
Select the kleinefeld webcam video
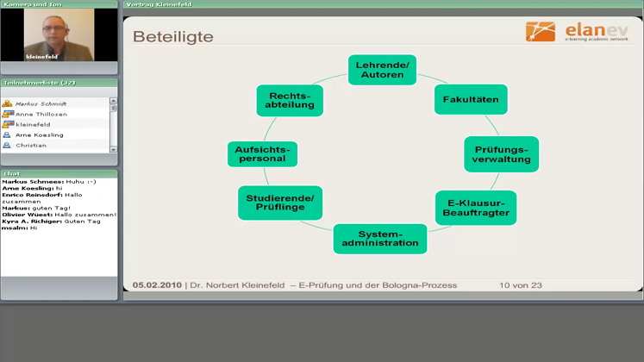tap(59, 34)
